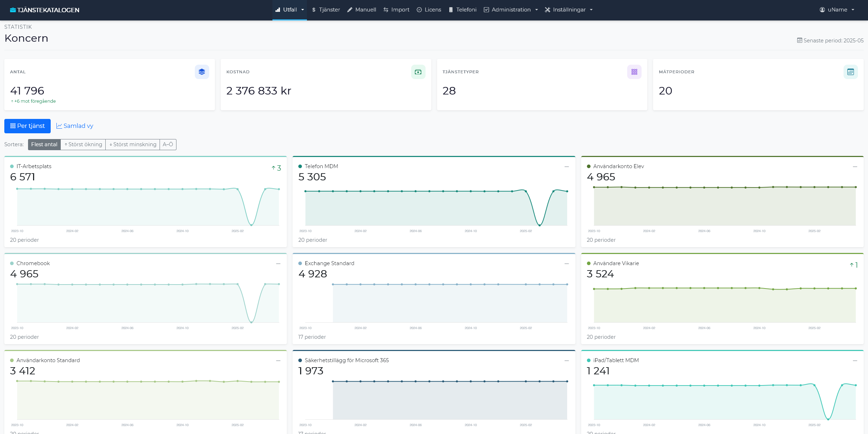Viewport: 868px width, 434px height.
Task: Go to the Telefoni page
Action: [x=463, y=10]
